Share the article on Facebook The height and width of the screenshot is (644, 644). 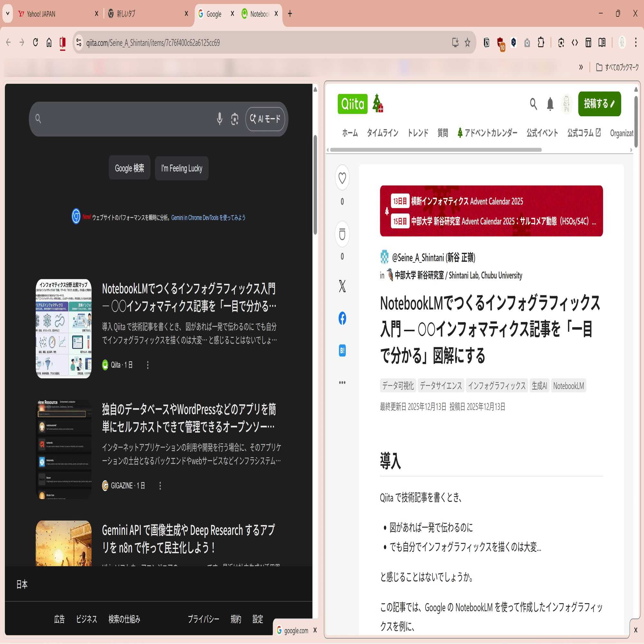coord(342,318)
